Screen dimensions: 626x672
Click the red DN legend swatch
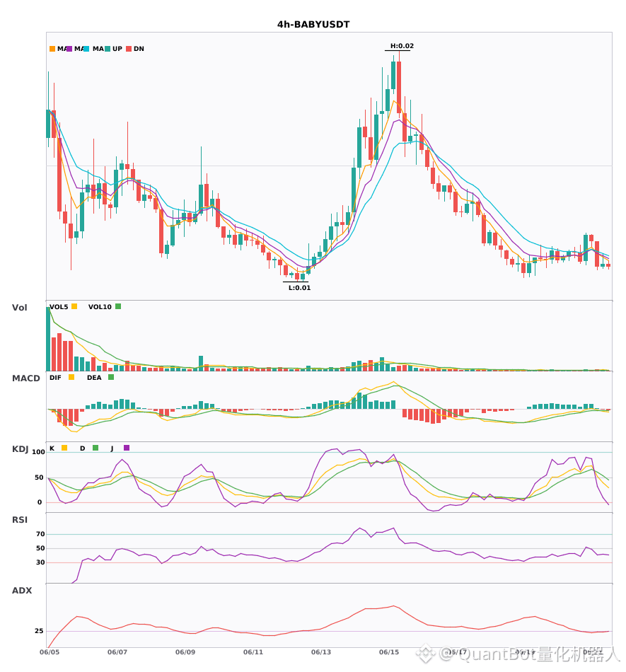[129, 49]
